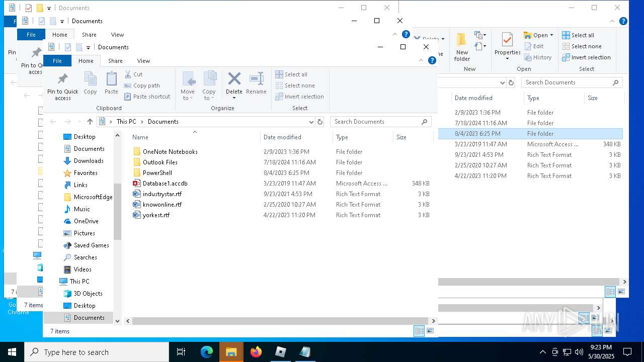Click the Cut scissors command
The image size is (644, 362).
point(134,74)
